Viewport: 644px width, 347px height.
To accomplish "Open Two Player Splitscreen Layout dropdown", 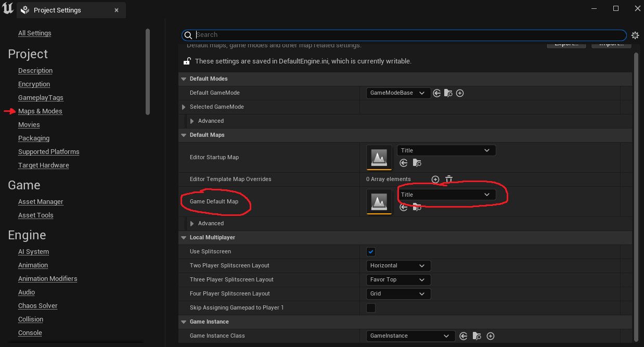I will (398, 265).
